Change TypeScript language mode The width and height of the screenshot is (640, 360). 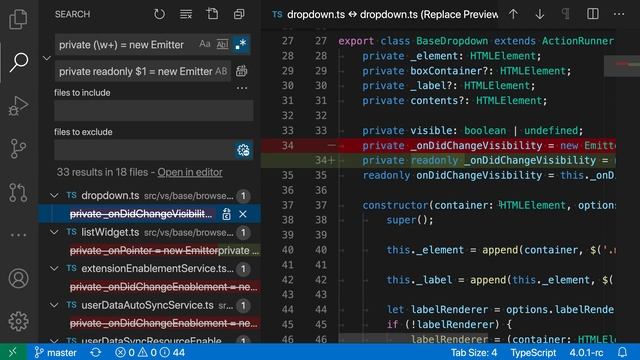click(533, 352)
